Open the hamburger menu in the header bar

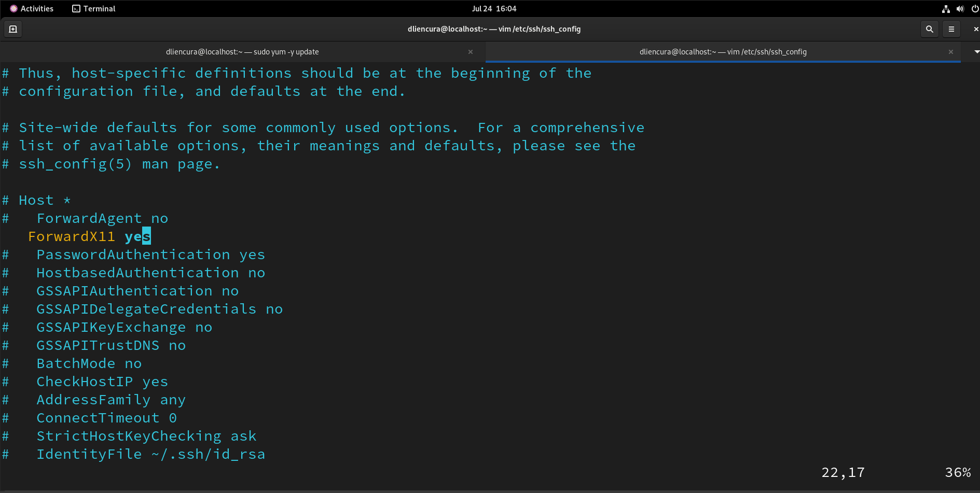(x=951, y=29)
